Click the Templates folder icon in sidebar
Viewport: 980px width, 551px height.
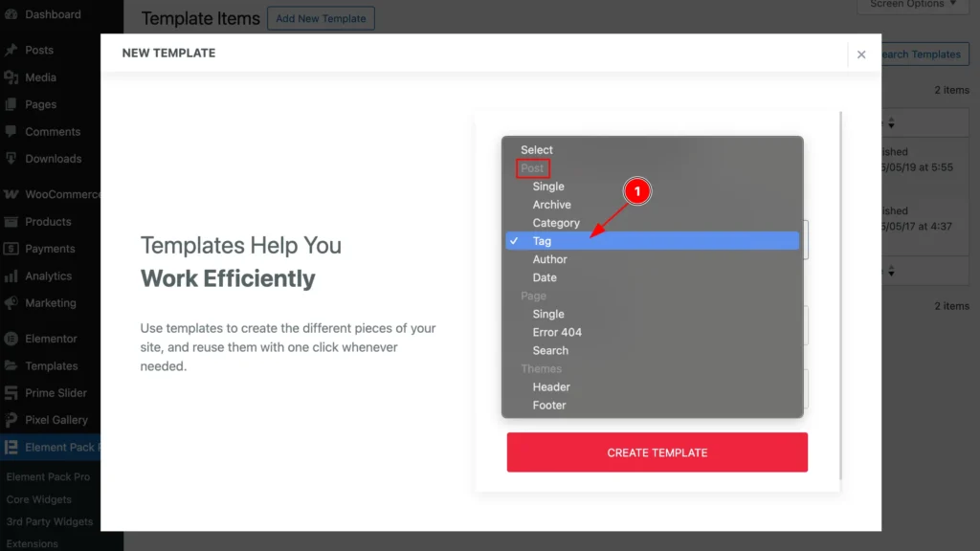[11, 365]
